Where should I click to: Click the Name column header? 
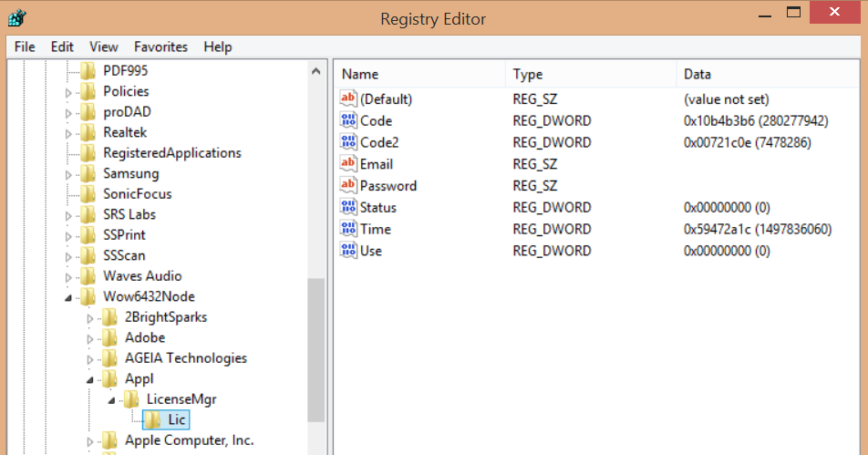[419, 74]
